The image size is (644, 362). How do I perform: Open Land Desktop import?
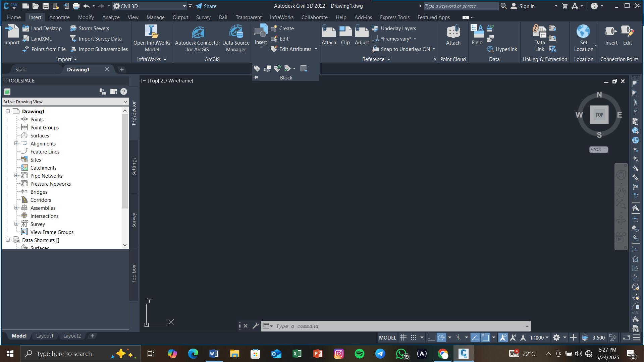42,28
